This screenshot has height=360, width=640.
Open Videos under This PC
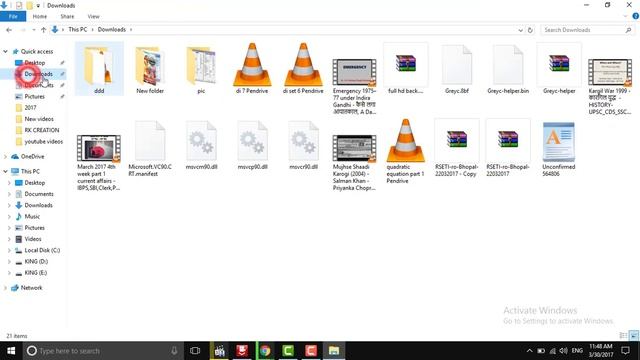[33, 239]
